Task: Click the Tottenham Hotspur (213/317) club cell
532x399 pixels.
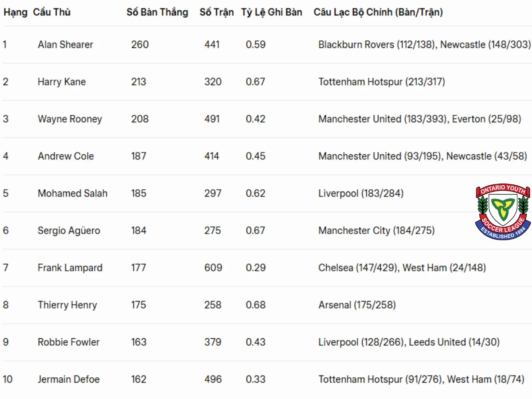Action: pyautogui.click(x=382, y=82)
